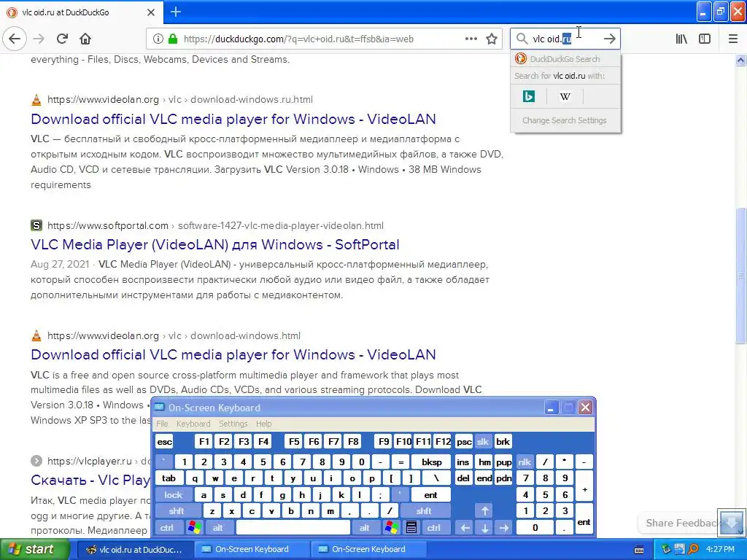Open the Windows start menu
This screenshot has height=560, width=747.
(x=34, y=550)
